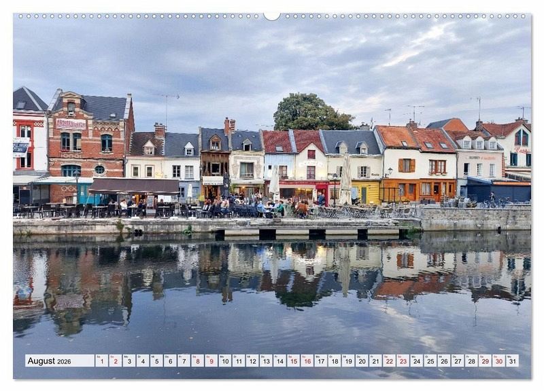Select date cell 12
The width and height of the screenshot is (544, 392).
click(252, 361)
